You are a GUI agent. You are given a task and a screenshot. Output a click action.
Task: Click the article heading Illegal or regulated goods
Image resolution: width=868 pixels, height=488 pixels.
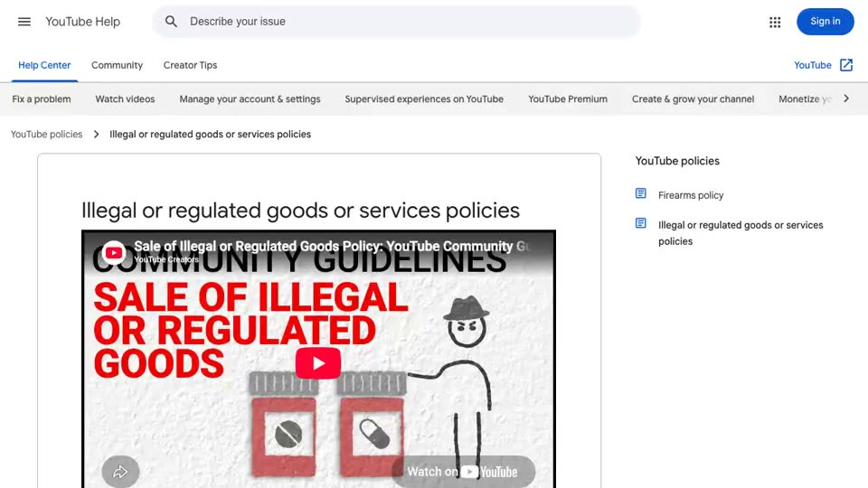[x=300, y=211]
